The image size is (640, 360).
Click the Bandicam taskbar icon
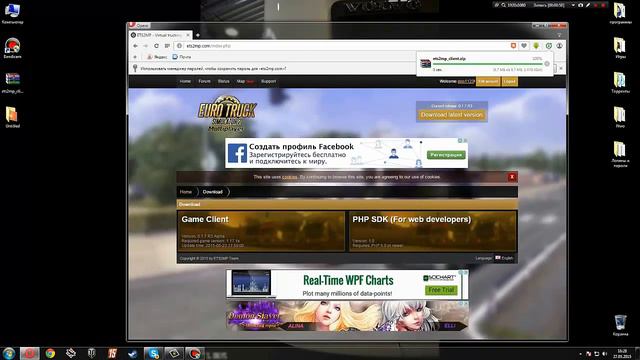(x=194, y=353)
